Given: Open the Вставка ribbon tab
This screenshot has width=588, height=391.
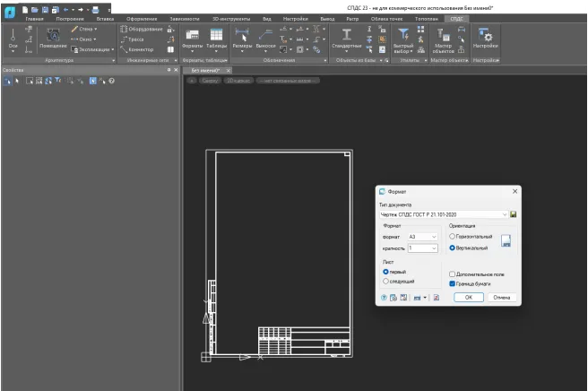Looking at the screenshot, I should coord(104,18).
